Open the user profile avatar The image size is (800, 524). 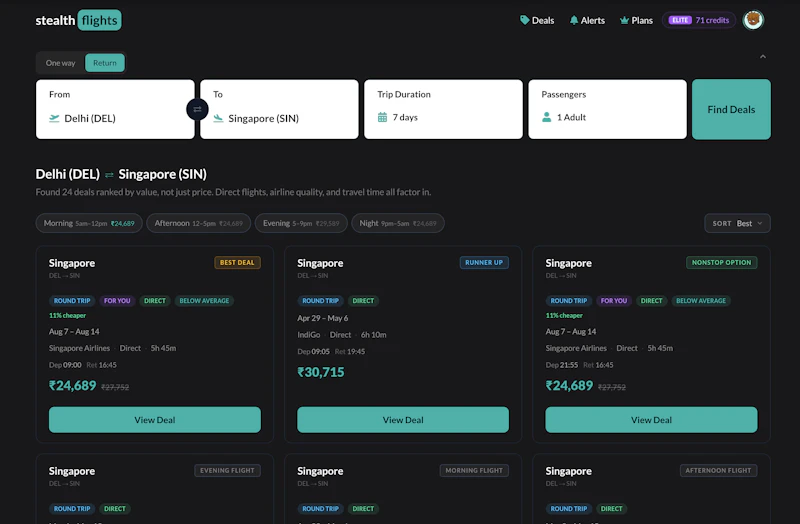point(753,20)
